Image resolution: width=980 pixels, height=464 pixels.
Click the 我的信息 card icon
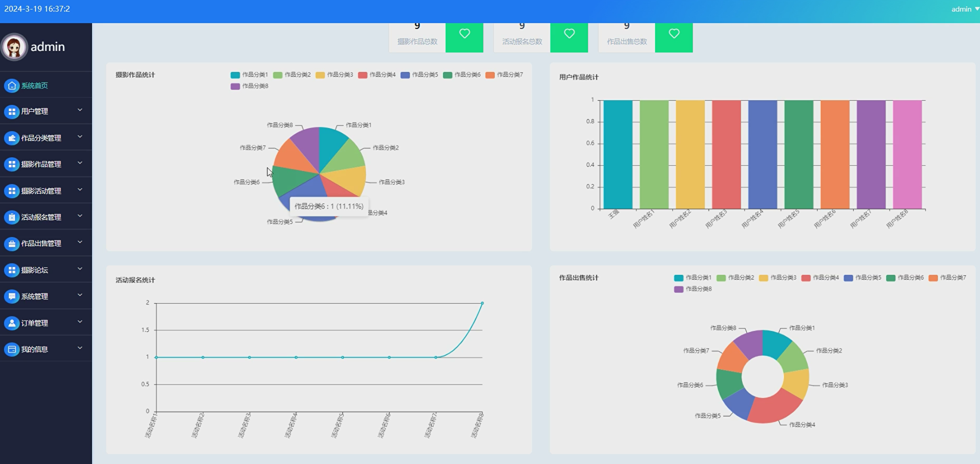tap(12, 349)
